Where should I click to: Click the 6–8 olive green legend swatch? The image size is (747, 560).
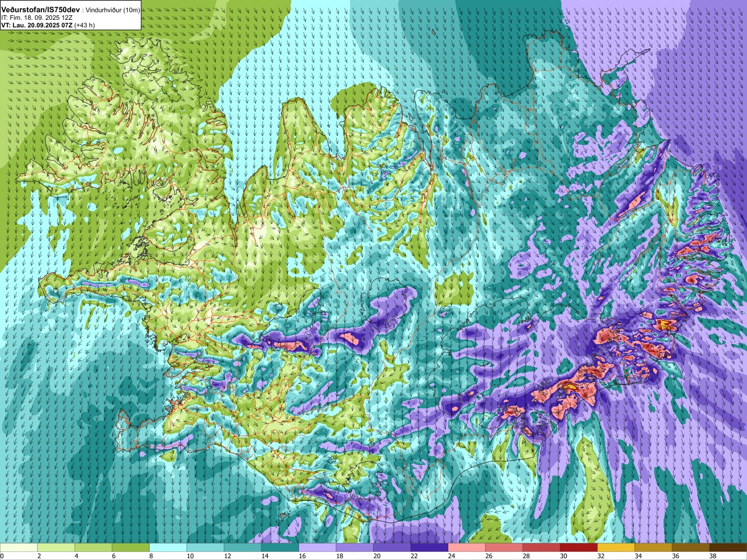coord(131,548)
